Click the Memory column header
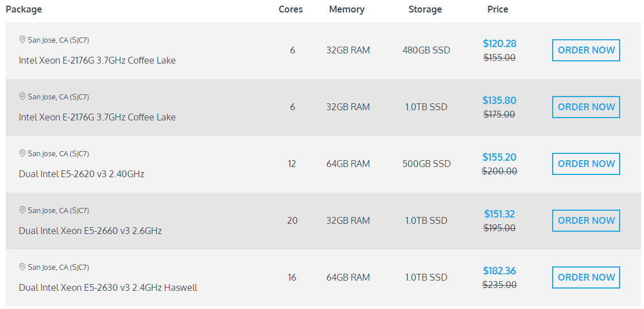Image resolution: width=644 pixels, height=309 pixels. coord(347,9)
